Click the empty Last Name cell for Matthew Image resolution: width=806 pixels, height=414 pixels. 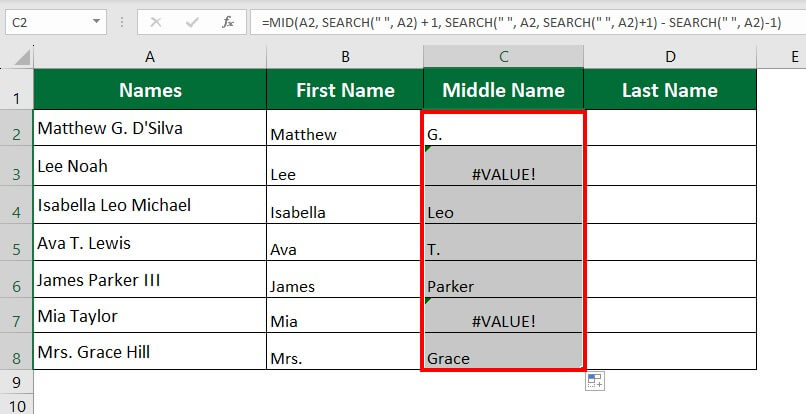[670, 128]
